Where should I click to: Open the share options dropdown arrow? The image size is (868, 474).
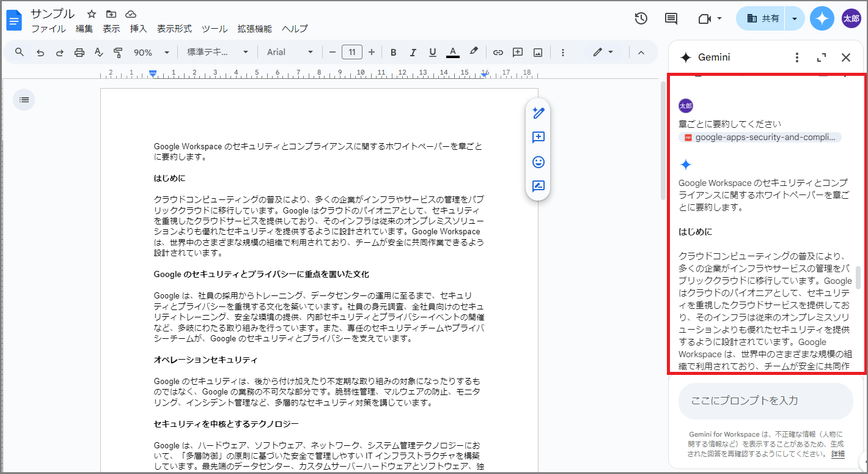tap(795, 18)
